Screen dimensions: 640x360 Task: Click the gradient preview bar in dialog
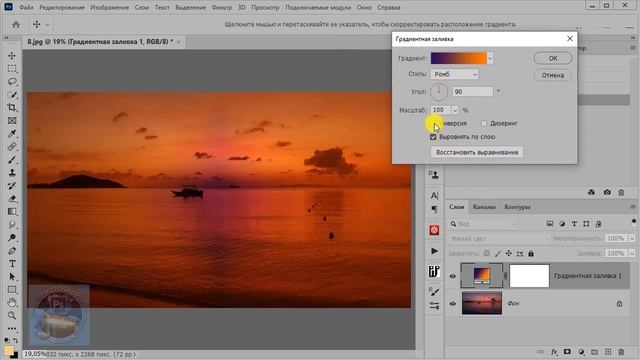tap(459, 58)
